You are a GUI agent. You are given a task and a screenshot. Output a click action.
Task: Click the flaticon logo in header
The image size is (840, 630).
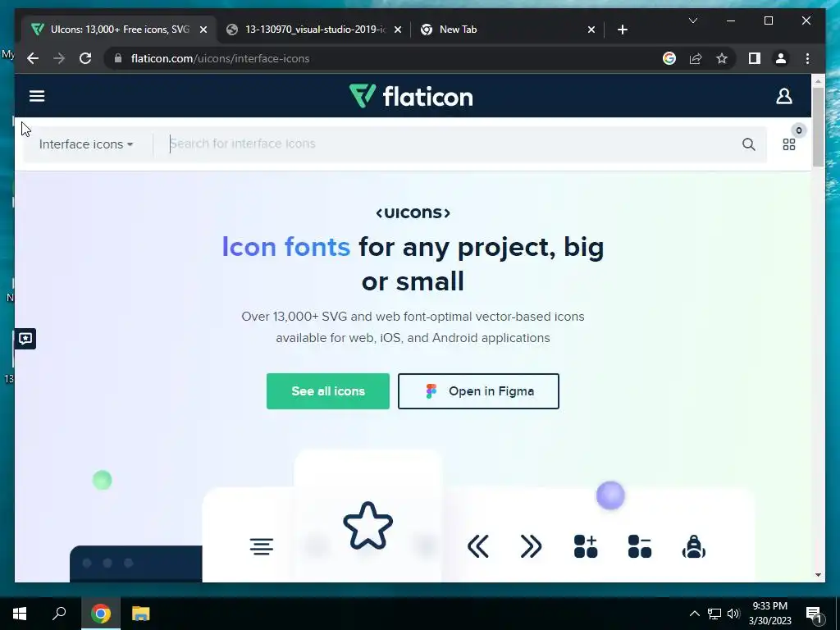pos(411,97)
